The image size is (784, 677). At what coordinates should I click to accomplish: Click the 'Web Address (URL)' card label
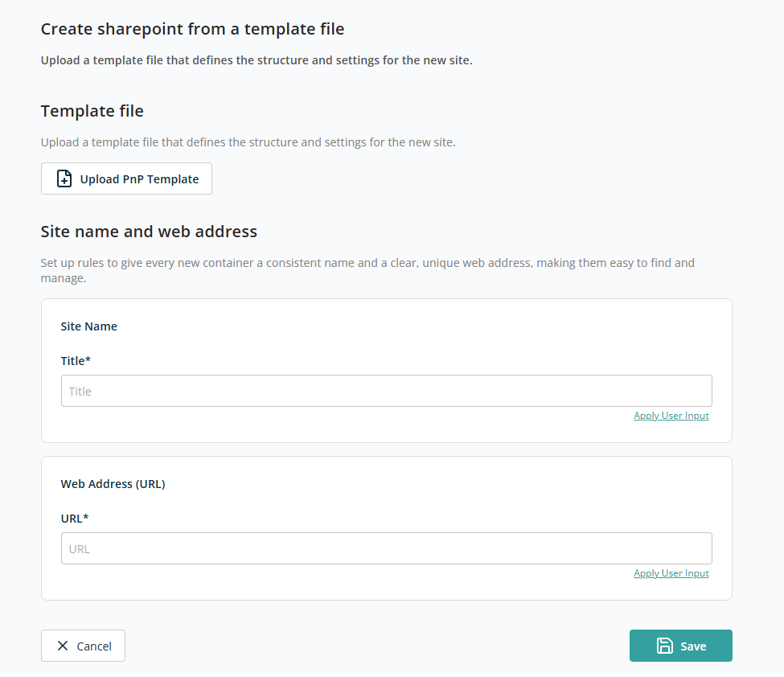113,484
